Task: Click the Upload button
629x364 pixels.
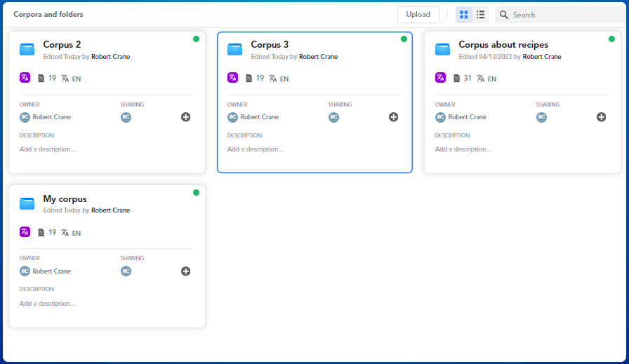Action: coord(418,15)
